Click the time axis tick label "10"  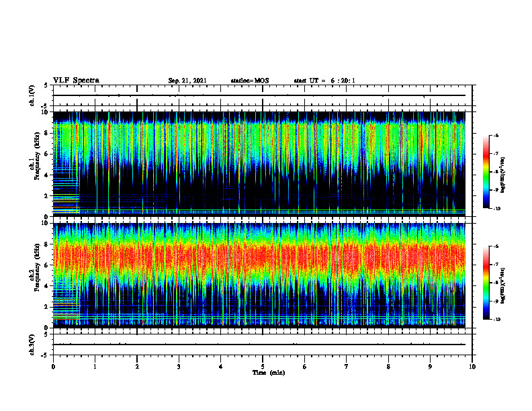click(472, 367)
